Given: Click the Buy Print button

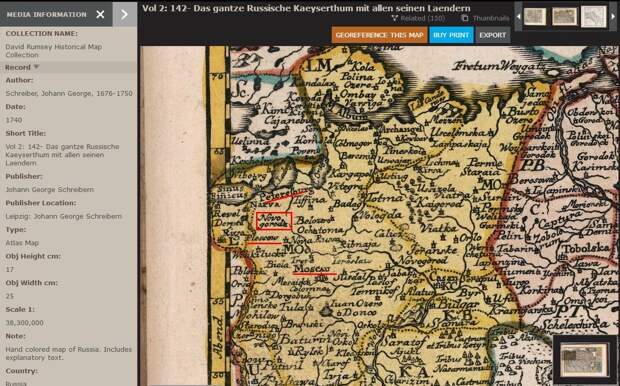Looking at the screenshot, I should coord(451,35).
